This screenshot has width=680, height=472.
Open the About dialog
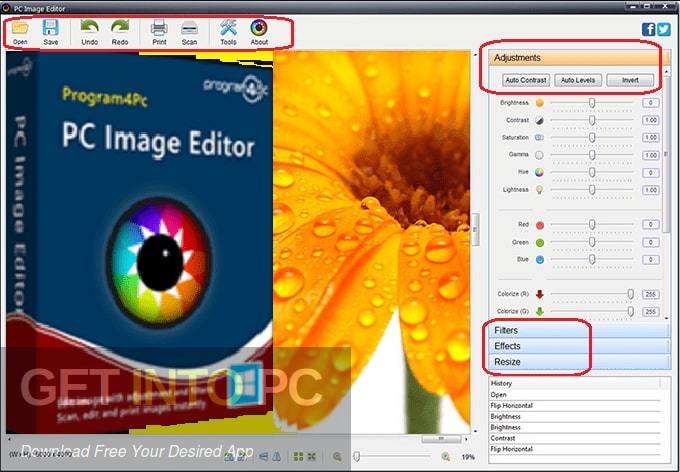point(259,28)
